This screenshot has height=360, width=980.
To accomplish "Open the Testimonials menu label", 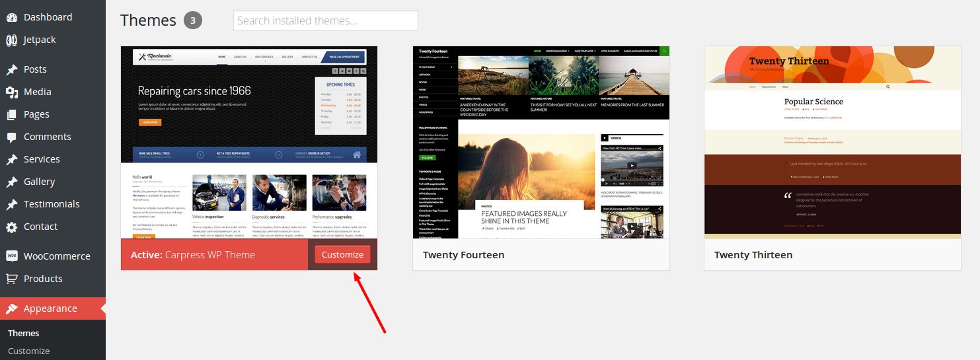I will coord(52,204).
